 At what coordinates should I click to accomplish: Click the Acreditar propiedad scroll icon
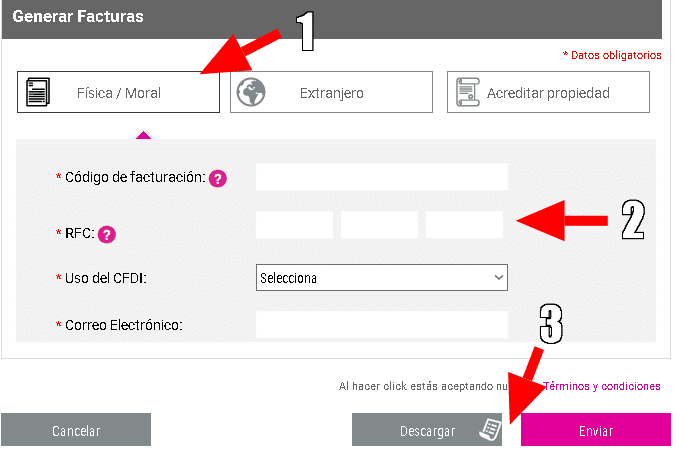(468, 92)
